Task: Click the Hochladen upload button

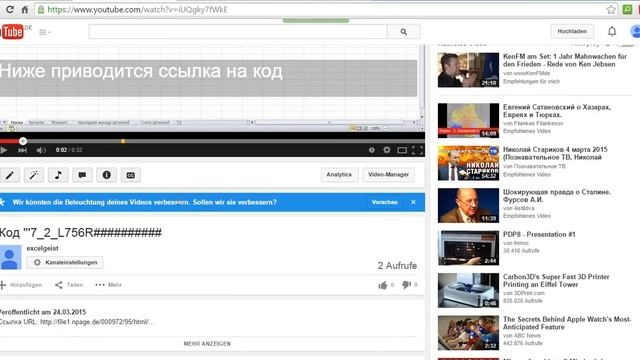Action: click(572, 31)
